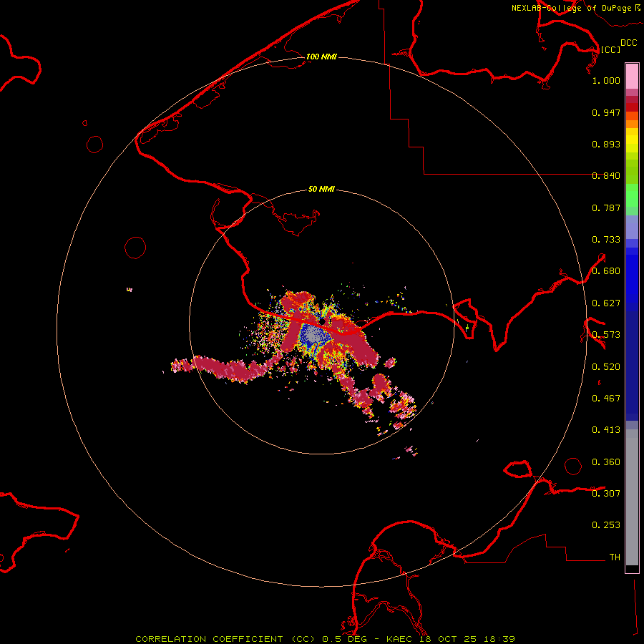Viewport: 644px width, 644px height.
Task: Click the 1.000 scale value label
Action: point(606,81)
